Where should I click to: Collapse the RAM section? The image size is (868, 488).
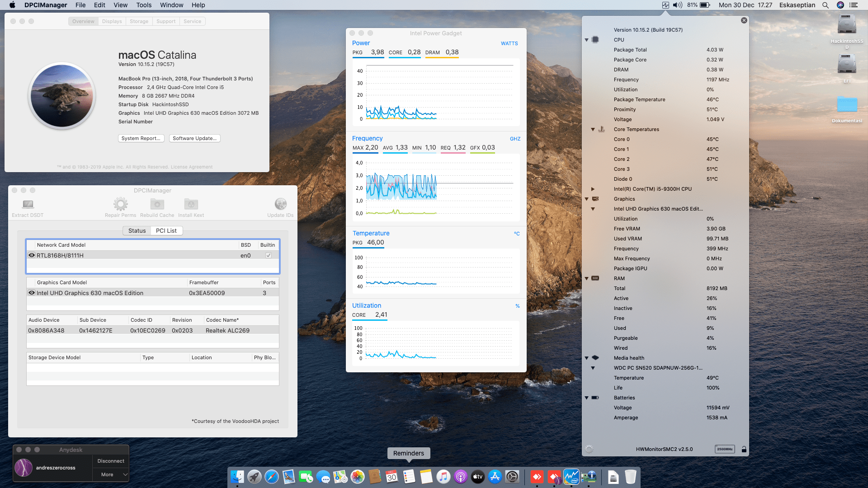(587, 278)
